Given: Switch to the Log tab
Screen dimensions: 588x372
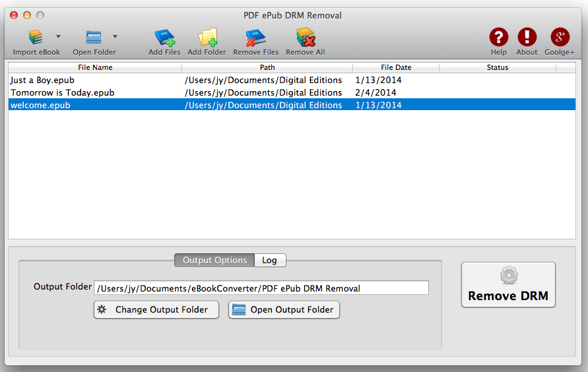Looking at the screenshot, I should click(x=270, y=261).
